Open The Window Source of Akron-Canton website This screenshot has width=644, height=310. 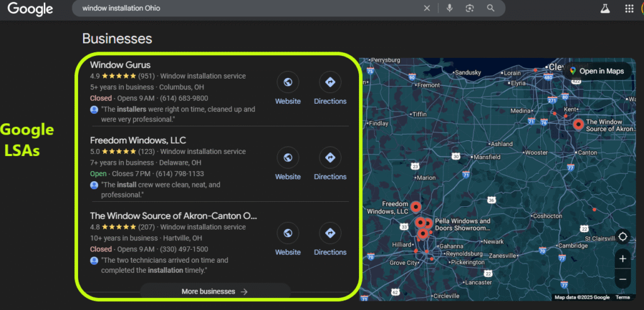point(288,240)
